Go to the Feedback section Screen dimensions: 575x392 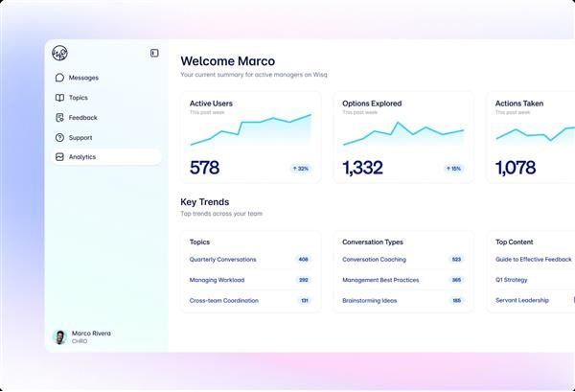(106, 117)
